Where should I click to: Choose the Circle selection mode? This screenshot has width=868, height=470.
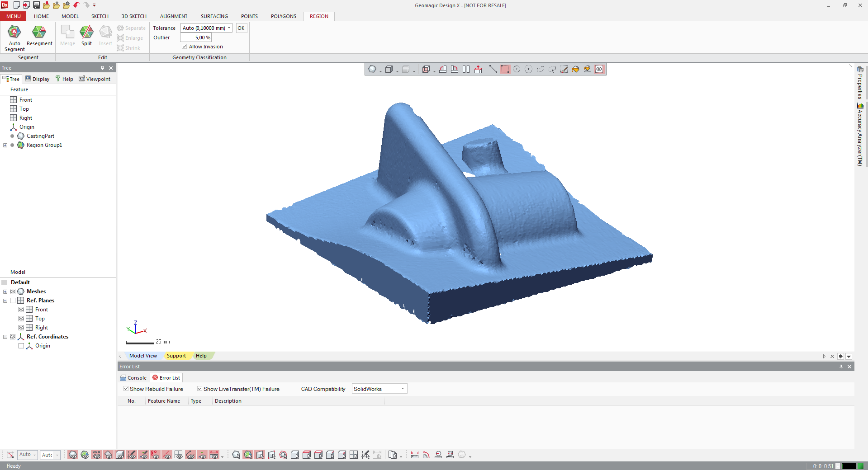(x=517, y=69)
